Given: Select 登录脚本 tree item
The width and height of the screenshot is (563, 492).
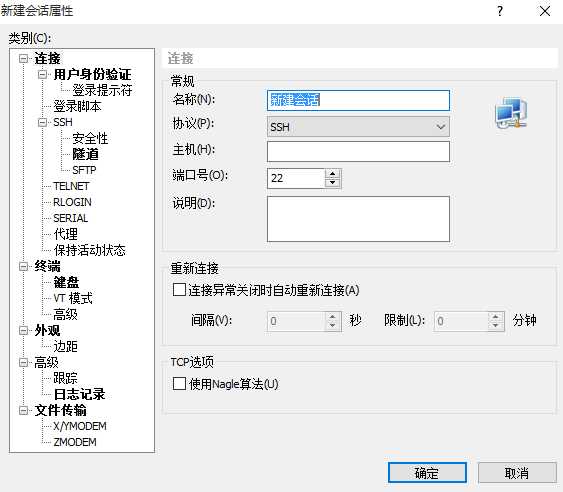Looking at the screenshot, I should tap(77, 107).
